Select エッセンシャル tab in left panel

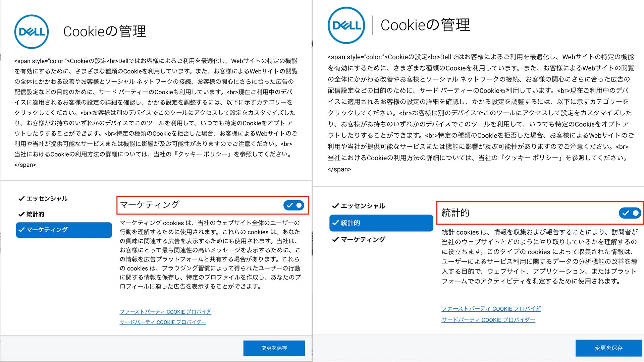click(43, 199)
